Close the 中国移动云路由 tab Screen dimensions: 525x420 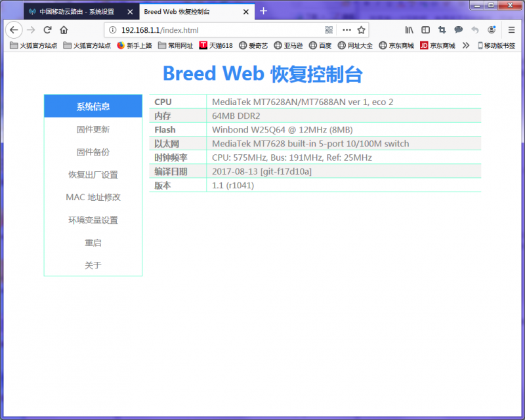point(130,12)
